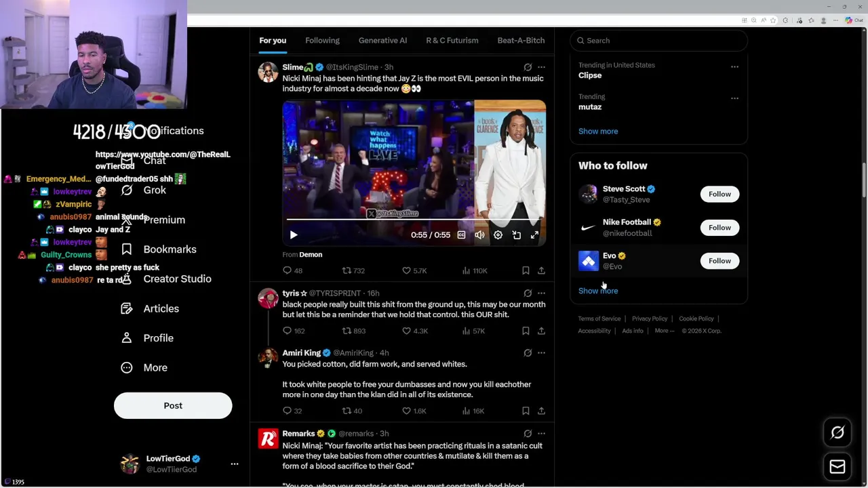Open Grok icon on tyris post
The height and width of the screenshot is (488, 868).
coord(528,293)
